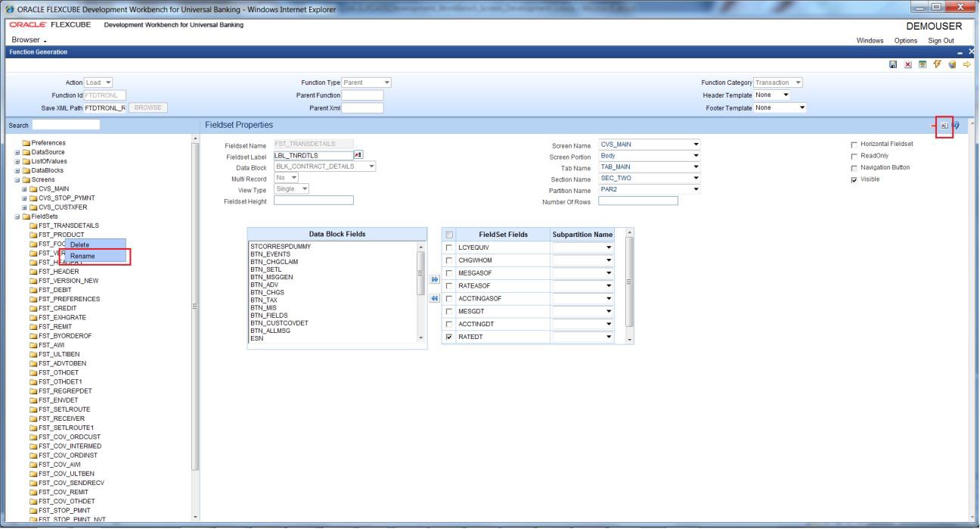Expand the DataSource tree node
Screen dimensions: 980x529
(x=17, y=151)
